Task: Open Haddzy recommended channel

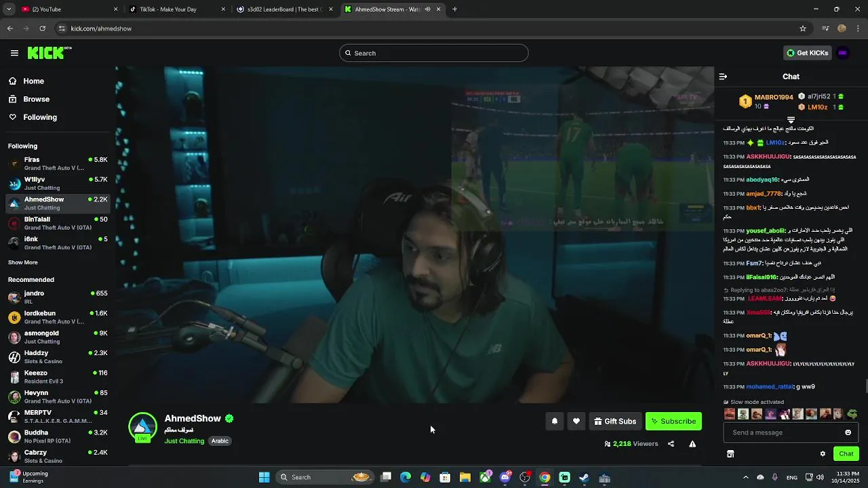Action: [58, 357]
